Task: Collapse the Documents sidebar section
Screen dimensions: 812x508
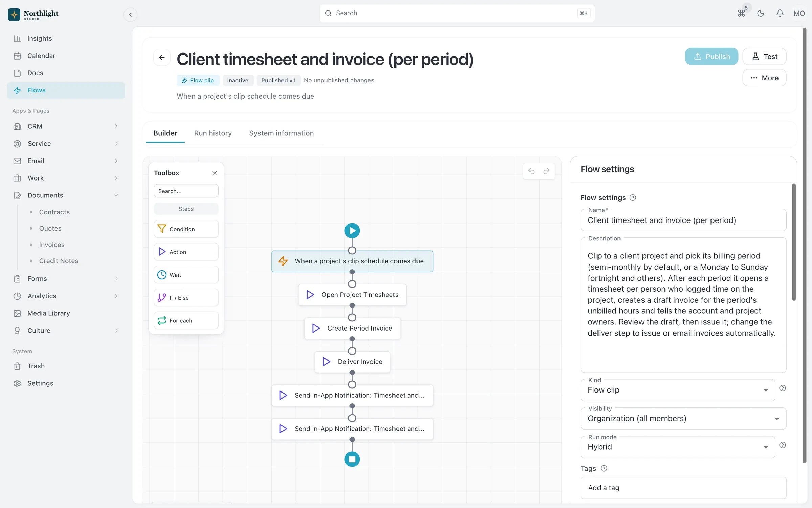Action: point(66,195)
